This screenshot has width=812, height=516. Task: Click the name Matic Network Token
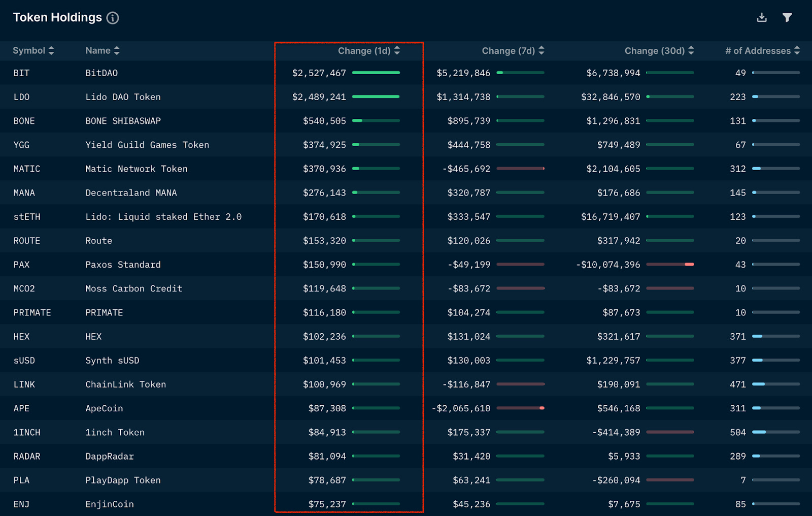[137, 169]
